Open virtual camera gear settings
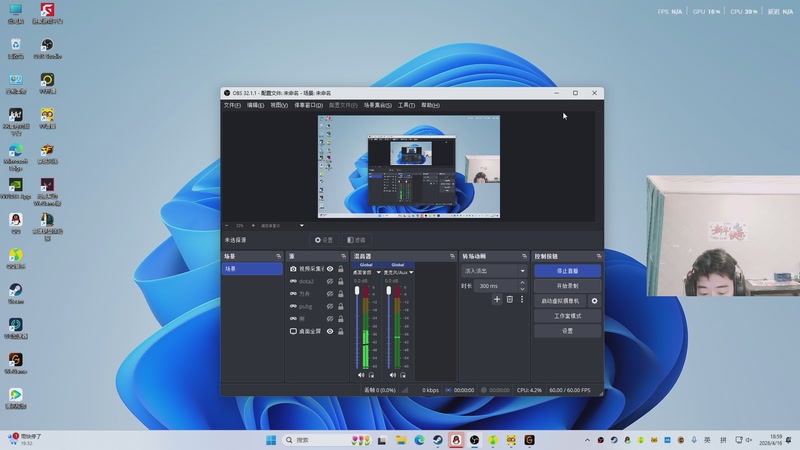This screenshot has height=450, width=800. pos(594,300)
